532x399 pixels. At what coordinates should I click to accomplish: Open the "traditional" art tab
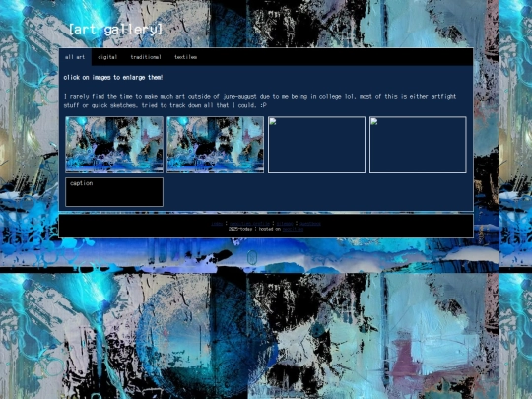146,57
